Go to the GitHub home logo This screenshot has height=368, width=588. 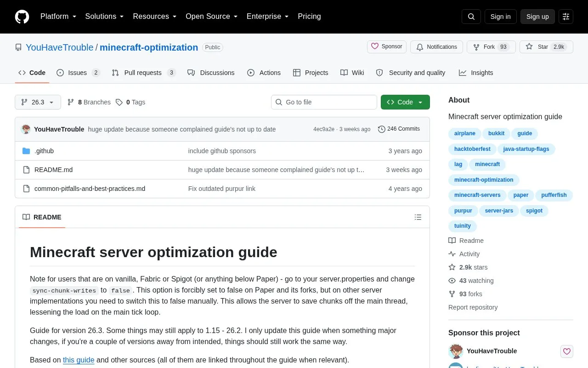point(22,17)
